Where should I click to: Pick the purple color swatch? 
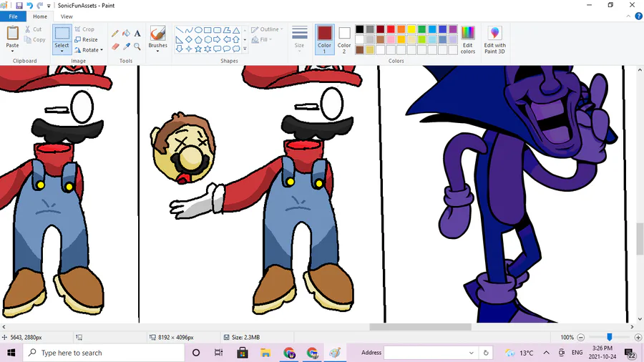(453, 29)
